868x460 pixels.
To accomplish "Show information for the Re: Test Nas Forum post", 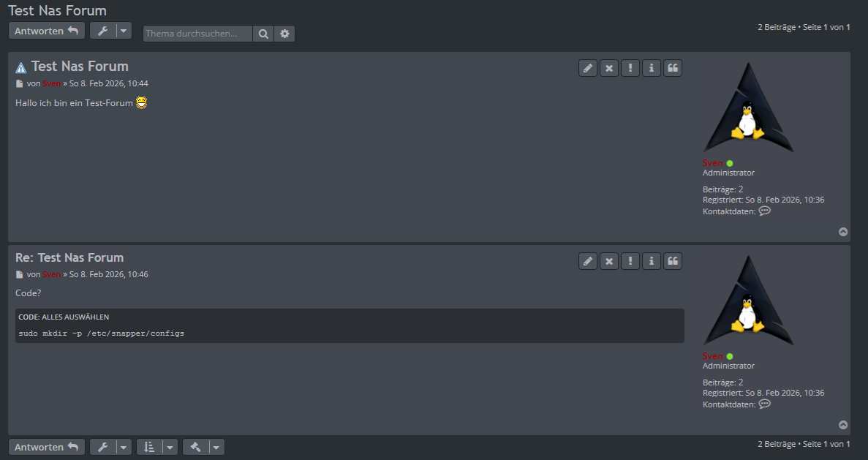I will pyautogui.click(x=652, y=261).
